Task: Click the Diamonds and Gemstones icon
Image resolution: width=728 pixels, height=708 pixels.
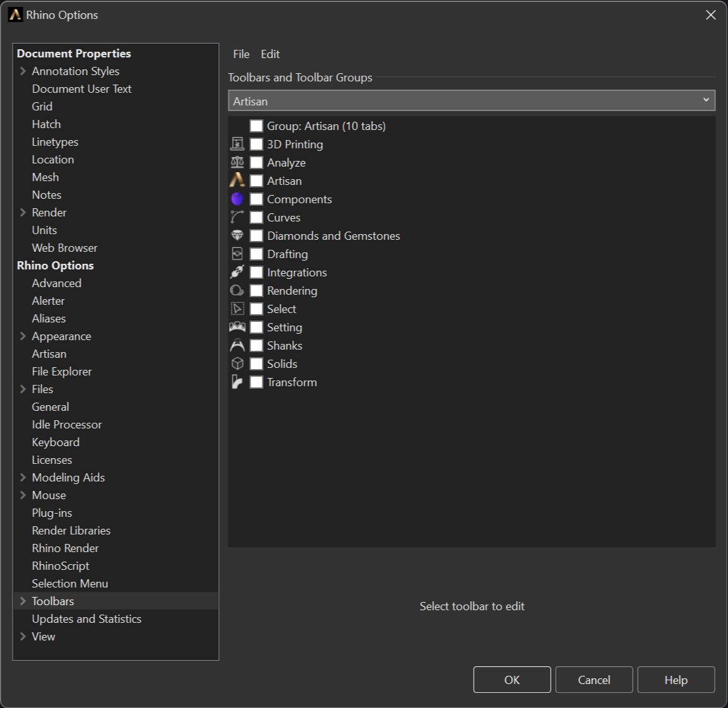Action: click(237, 235)
